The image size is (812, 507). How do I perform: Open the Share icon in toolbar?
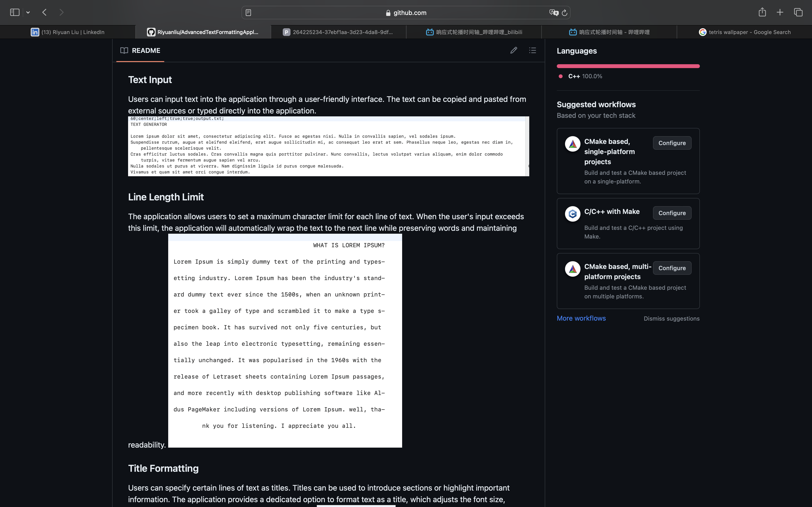(762, 12)
